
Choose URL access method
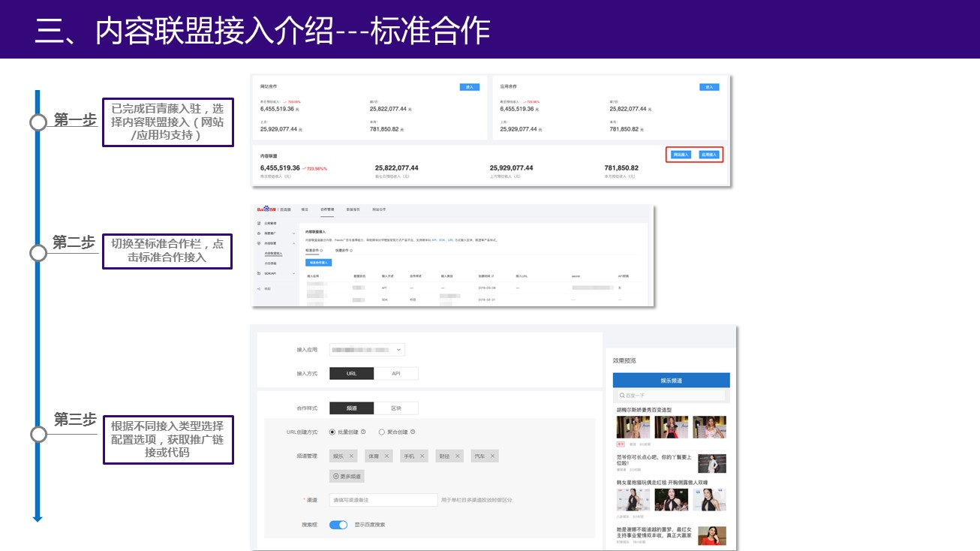(352, 373)
